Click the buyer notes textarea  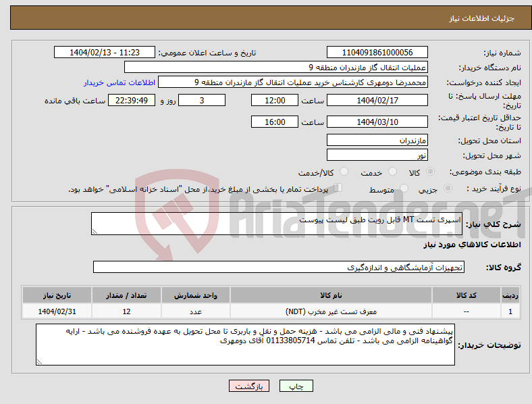pyautogui.click(x=245, y=345)
